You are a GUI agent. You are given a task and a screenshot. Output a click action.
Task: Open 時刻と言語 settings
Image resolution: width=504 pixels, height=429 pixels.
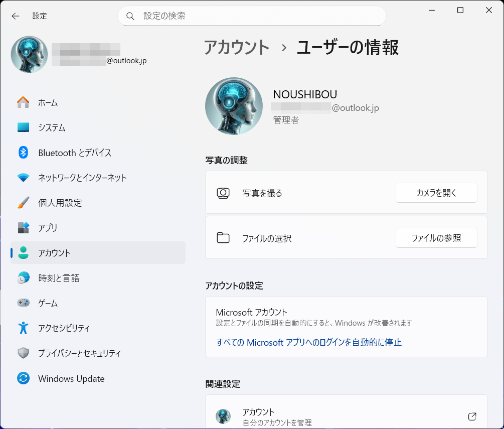[98, 278]
